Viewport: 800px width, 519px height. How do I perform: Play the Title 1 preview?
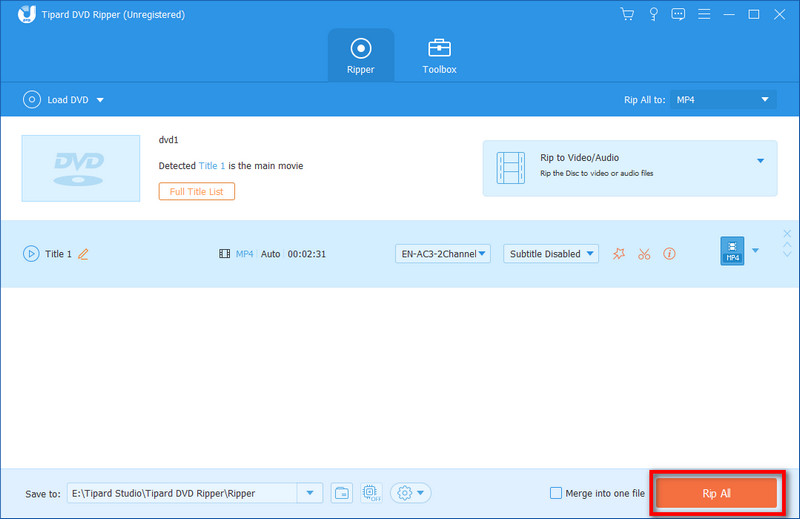coord(30,254)
